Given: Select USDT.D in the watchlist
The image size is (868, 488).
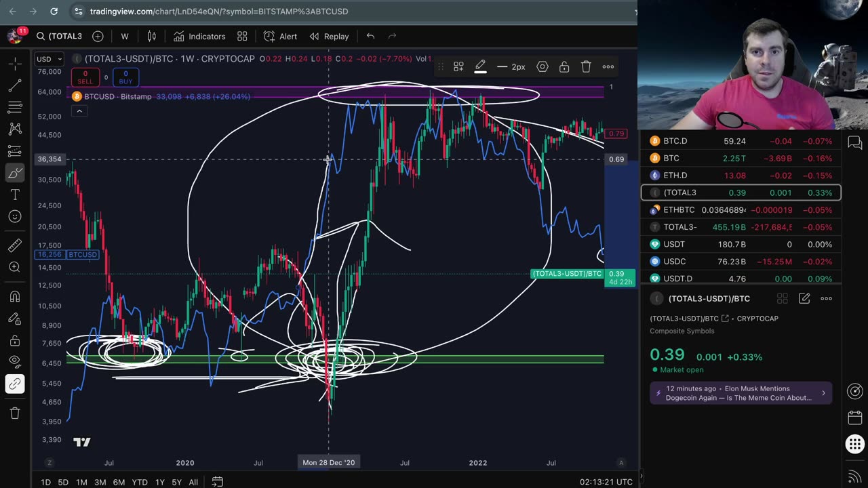Looking at the screenshot, I should [x=741, y=279].
